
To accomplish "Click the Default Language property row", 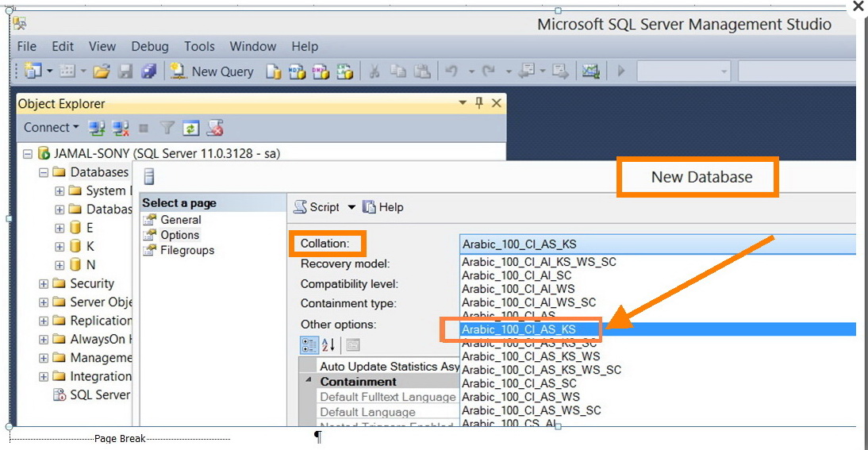I will coord(378,412).
